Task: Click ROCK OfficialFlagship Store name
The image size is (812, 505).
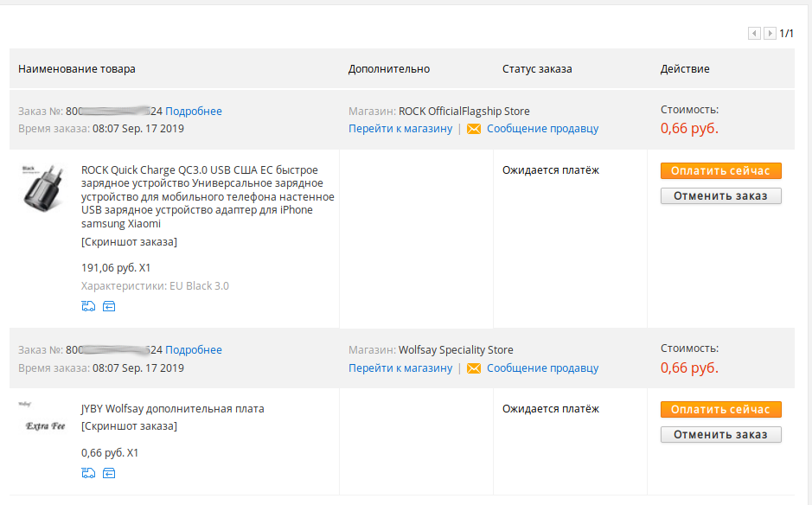Action: point(464,112)
